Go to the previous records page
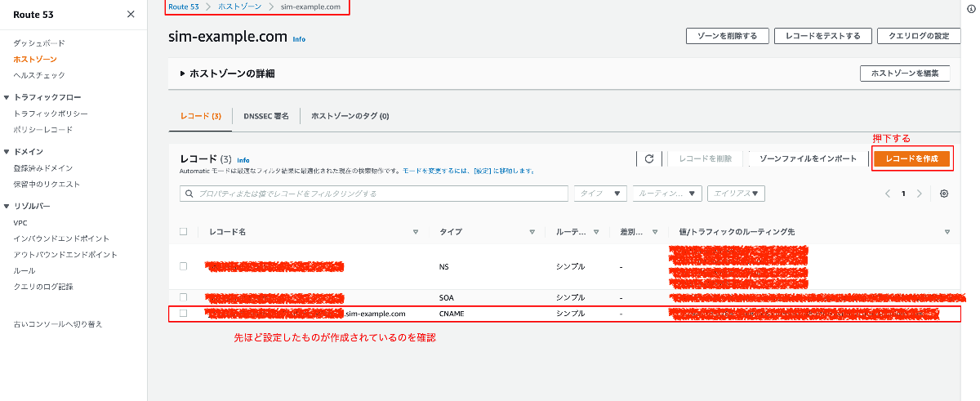 888,194
